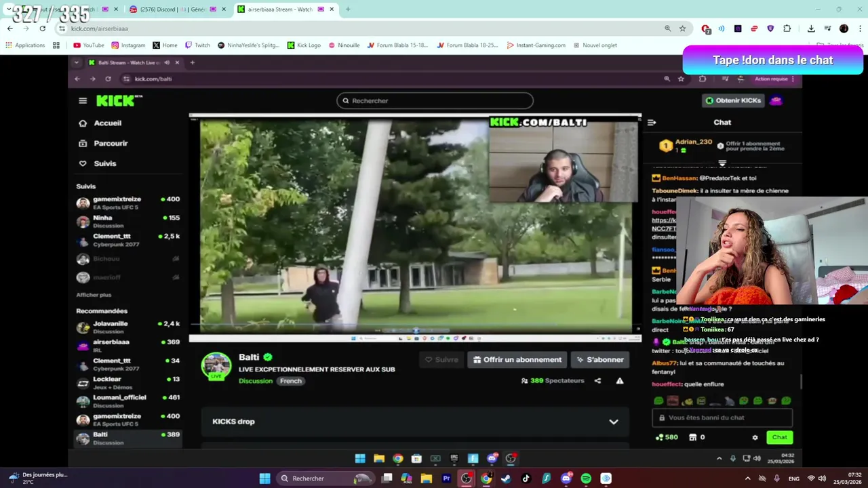Click the stream fullscreen icon at video corner

637,329
